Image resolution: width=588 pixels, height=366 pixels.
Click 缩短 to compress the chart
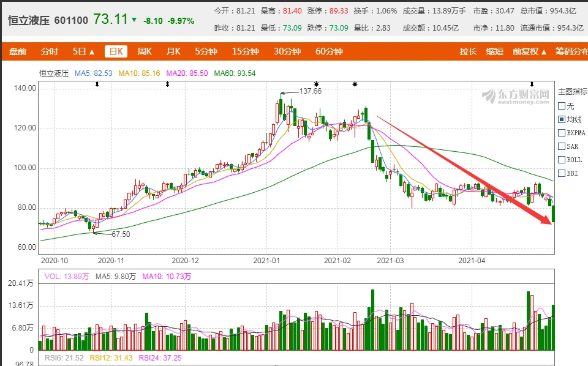[x=497, y=51]
